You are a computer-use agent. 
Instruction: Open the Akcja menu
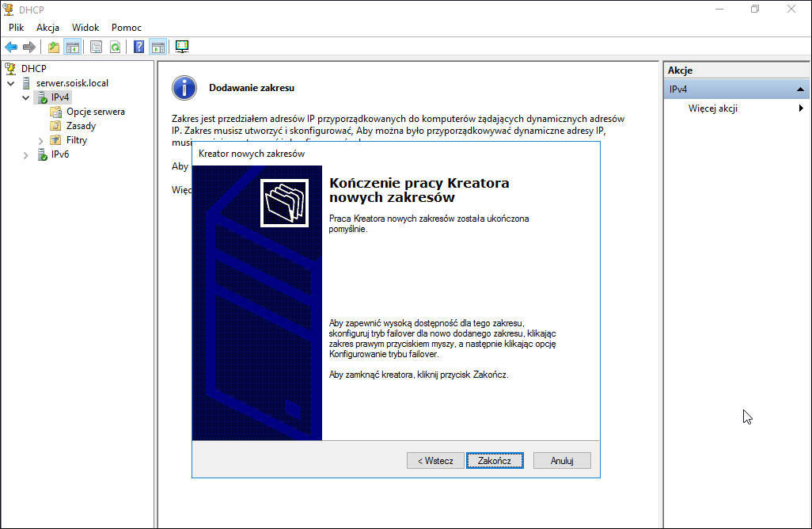coord(47,28)
